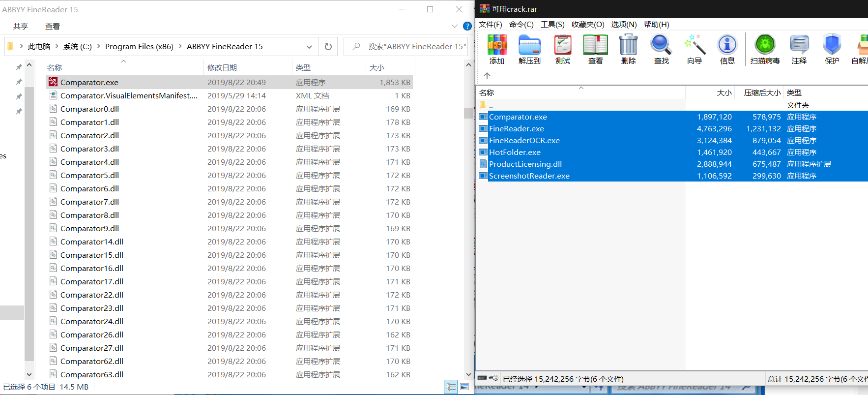This screenshot has height=395, width=868.
Task: Click the Virus Scan (扫描病毒) icon
Action: click(x=765, y=45)
